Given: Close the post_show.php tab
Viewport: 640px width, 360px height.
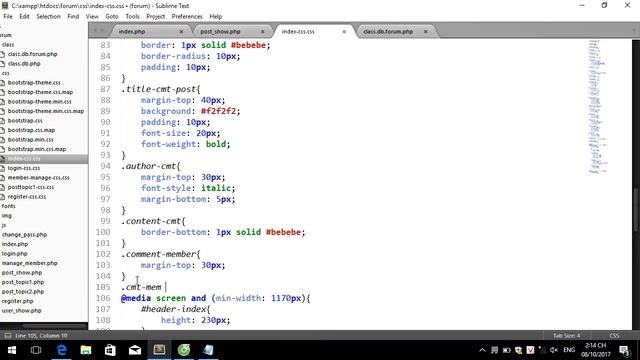Looking at the screenshot, I should click(262, 31).
